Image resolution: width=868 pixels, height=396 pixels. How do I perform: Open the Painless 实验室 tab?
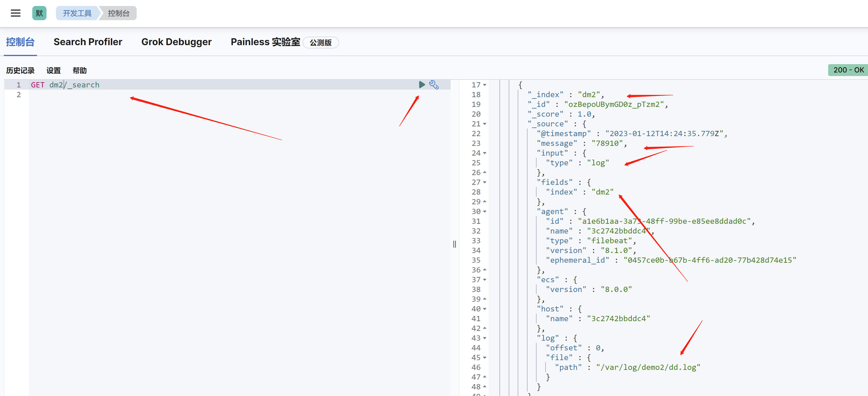tap(265, 42)
